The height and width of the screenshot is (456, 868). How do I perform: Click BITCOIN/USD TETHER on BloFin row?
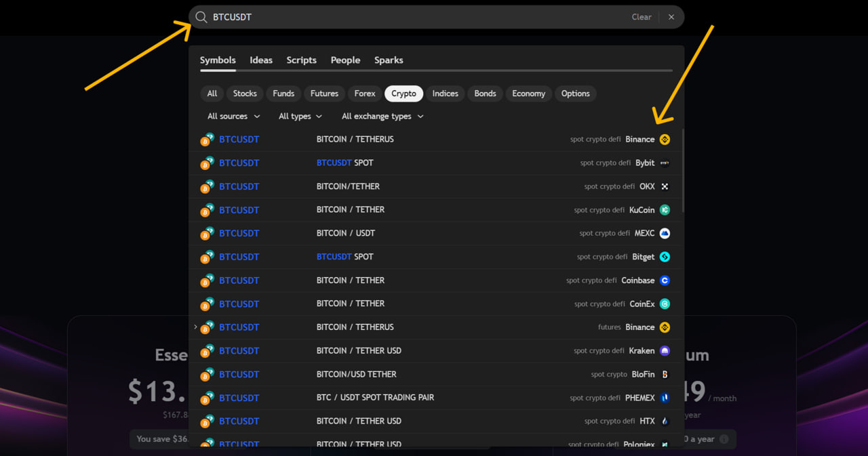pos(357,375)
